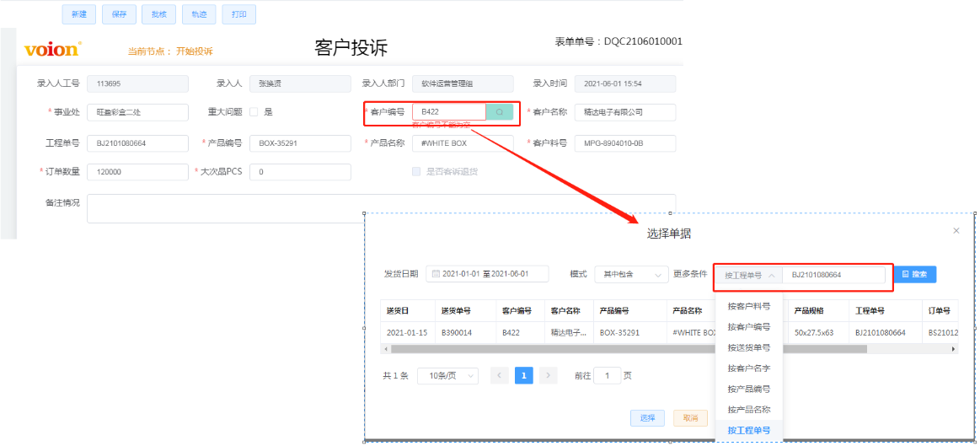
Task: Click the 新建 toolbar button
Action: [x=79, y=14]
